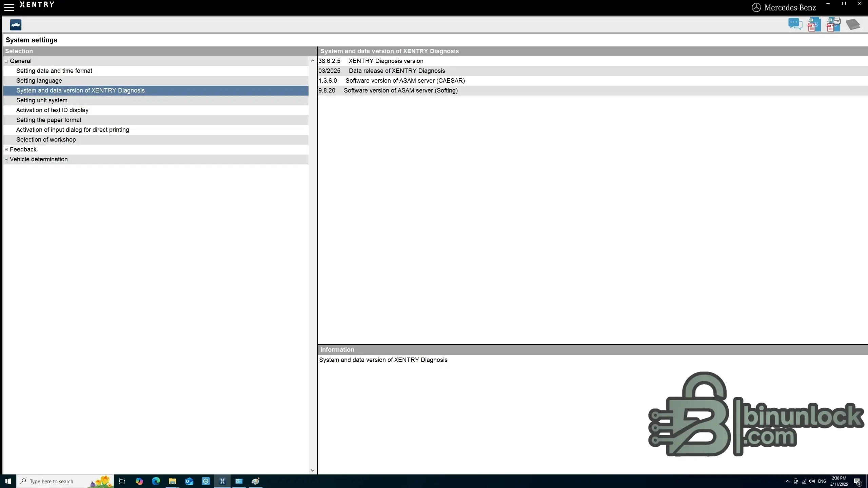Open the XENTRY hamburger menu
868x488 pixels.
point(9,7)
